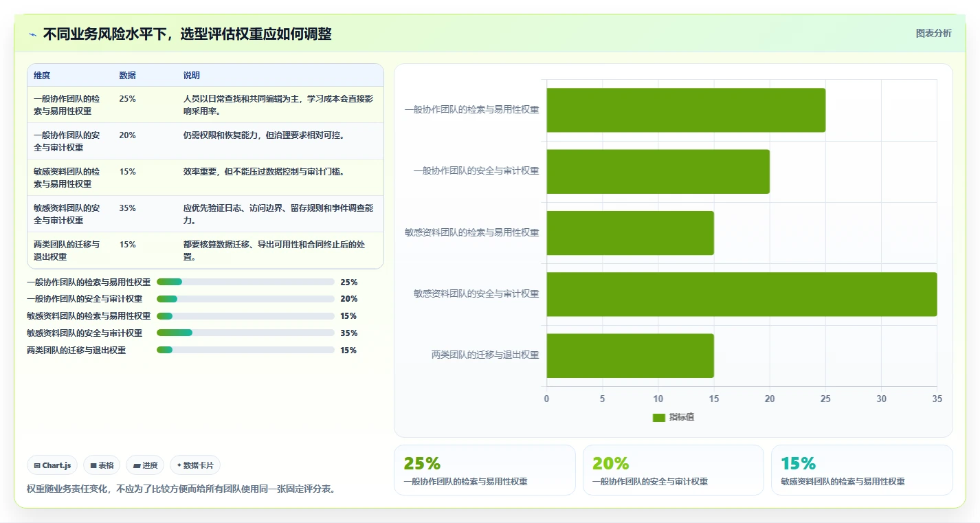Screen dimensions: 980x523
Task: Click progress label 两类团队的迁移与退出权重
Action: (76, 350)
